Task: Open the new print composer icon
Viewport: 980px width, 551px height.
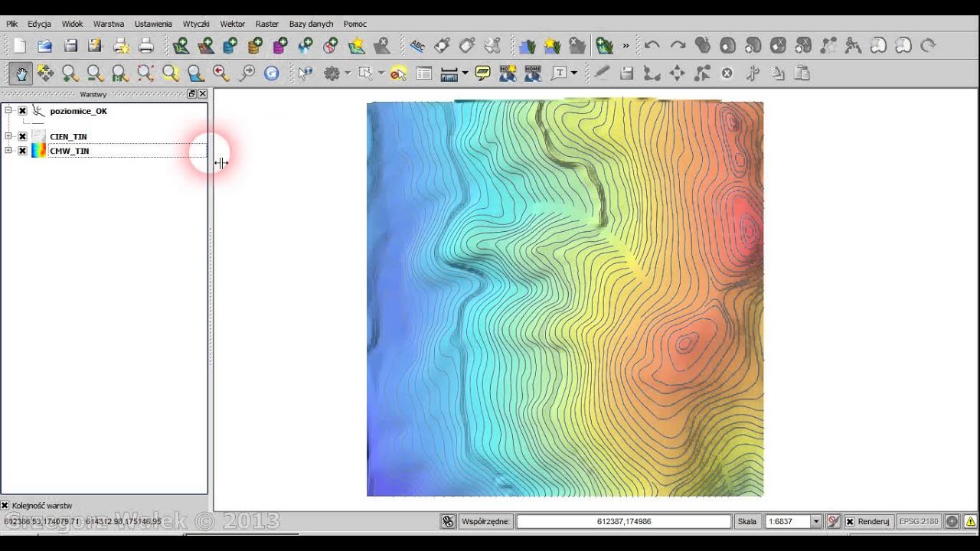Action: pos(121,46)
